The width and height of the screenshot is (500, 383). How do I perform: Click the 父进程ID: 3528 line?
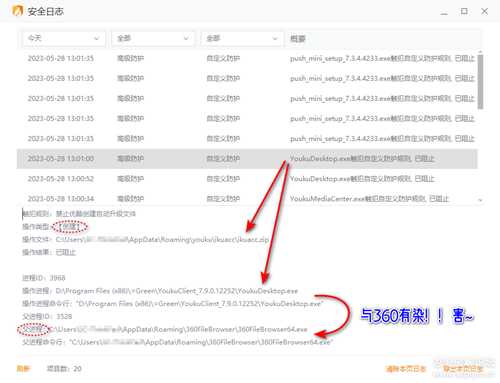pos(47,316)
